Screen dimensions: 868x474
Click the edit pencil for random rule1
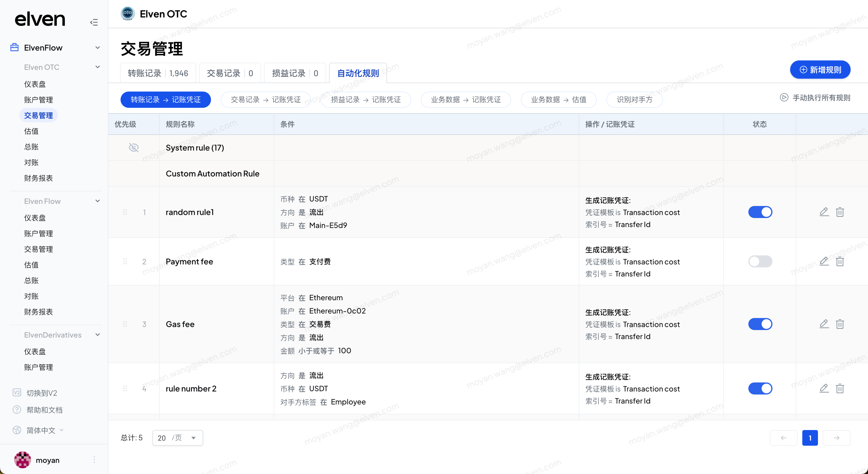coord(824,212)
